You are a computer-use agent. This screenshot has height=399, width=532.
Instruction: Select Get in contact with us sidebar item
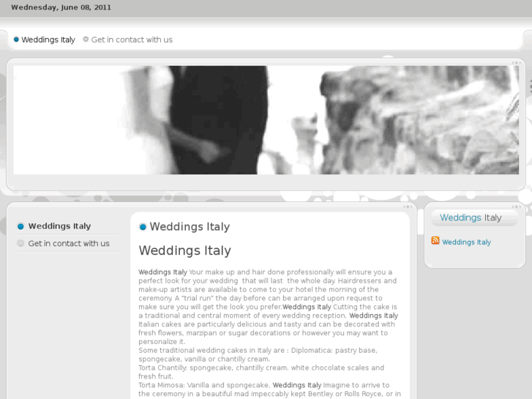[69, 244]
